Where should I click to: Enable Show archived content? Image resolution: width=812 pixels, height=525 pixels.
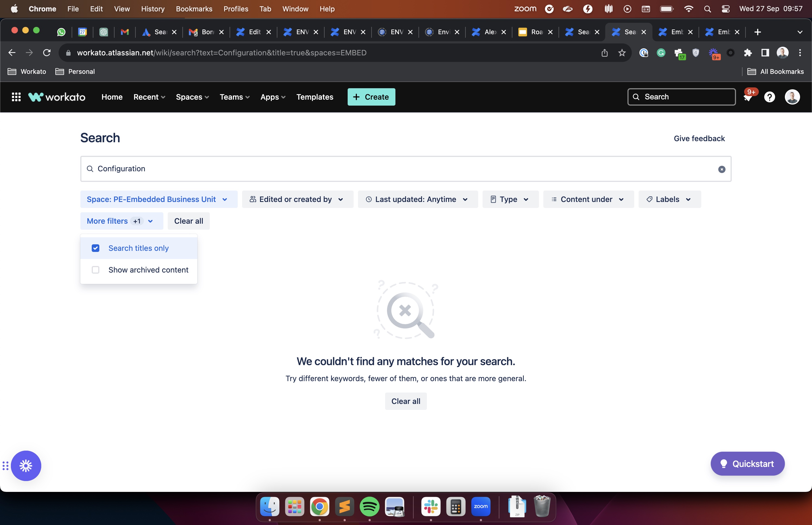[x=96, y=269]
